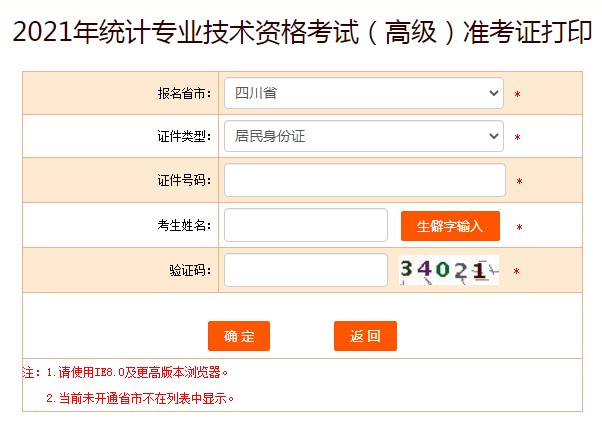Click the red asterisk beside the captcha image

tap(517, 272)
